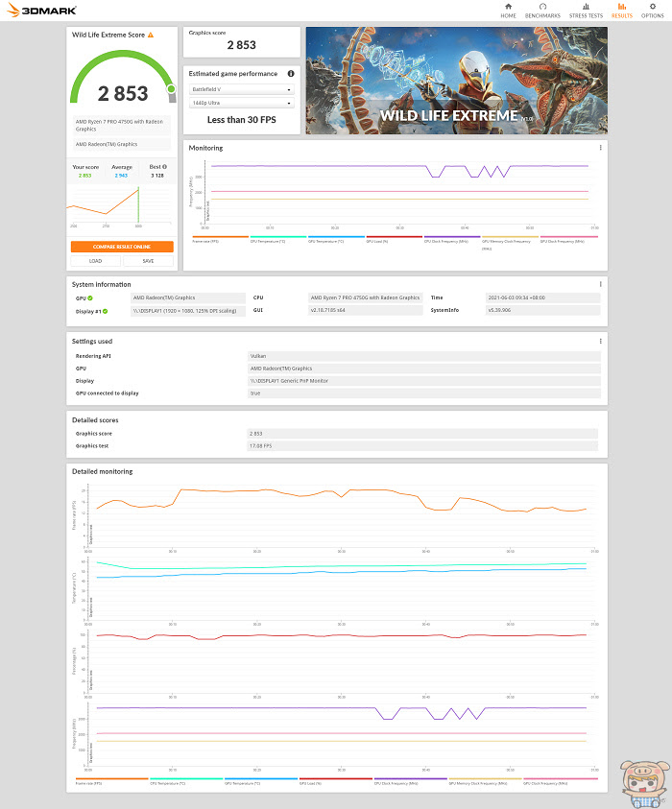Click the Save button
This screenshot has width=672, height=809.
pos(148,261)
